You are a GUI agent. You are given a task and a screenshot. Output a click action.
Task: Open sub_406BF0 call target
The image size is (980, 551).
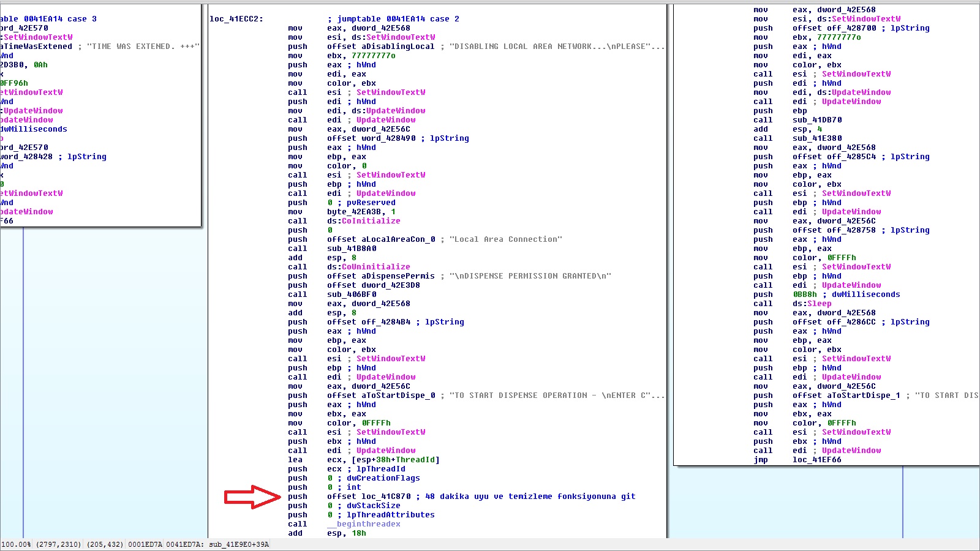[352, 294]
